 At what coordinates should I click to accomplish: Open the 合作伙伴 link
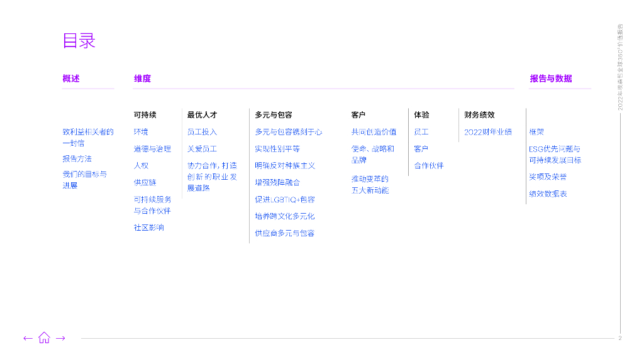click(429, 165)
